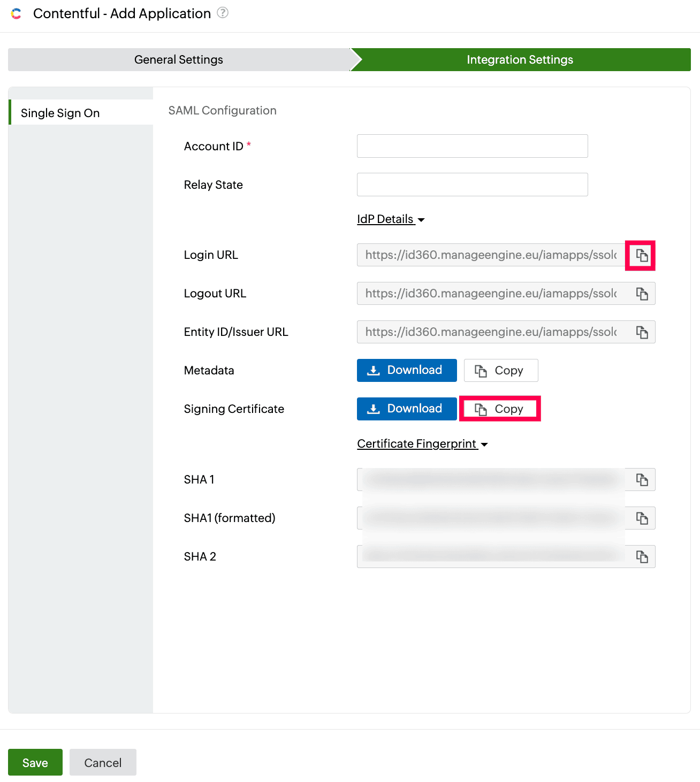The image size is (700, 782).
Task: Click the Signing Certificate label
Action: (x=234, y=409)
